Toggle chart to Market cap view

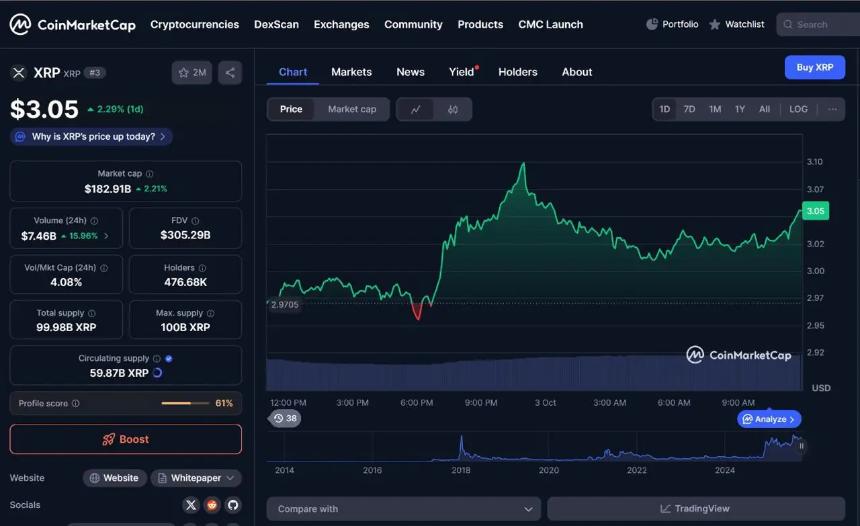click(x=352, y=109)
